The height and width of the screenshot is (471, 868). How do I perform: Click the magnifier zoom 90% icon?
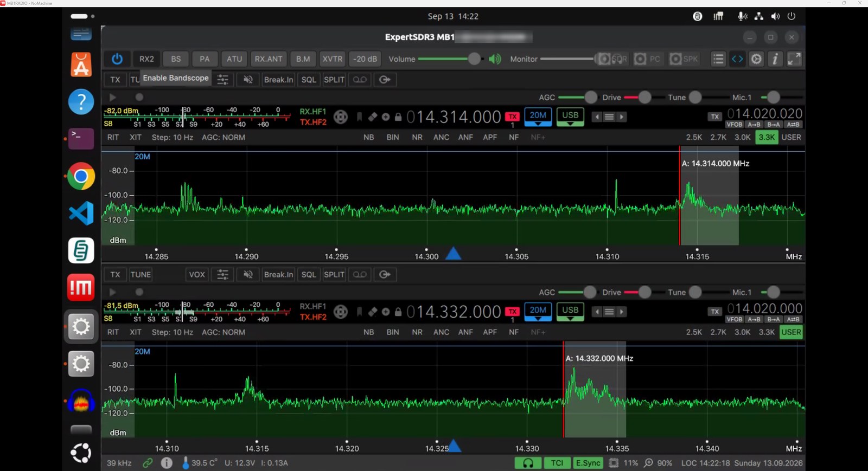[648, 463]
